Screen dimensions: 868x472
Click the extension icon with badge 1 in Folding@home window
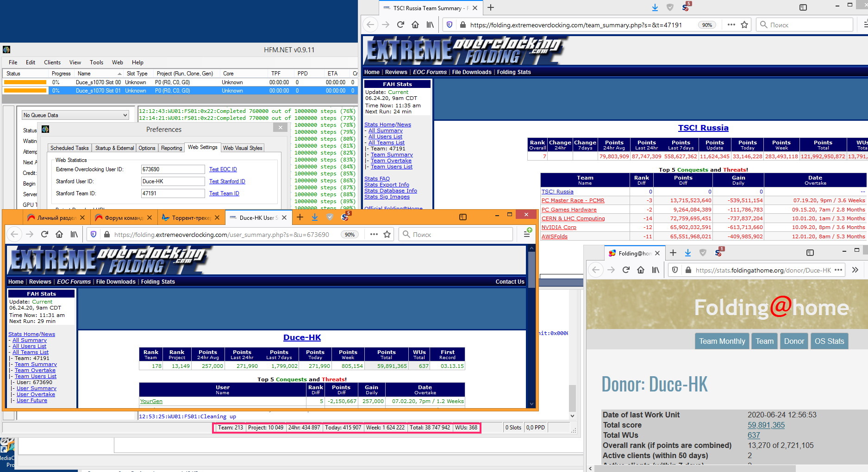coord(719,252)
